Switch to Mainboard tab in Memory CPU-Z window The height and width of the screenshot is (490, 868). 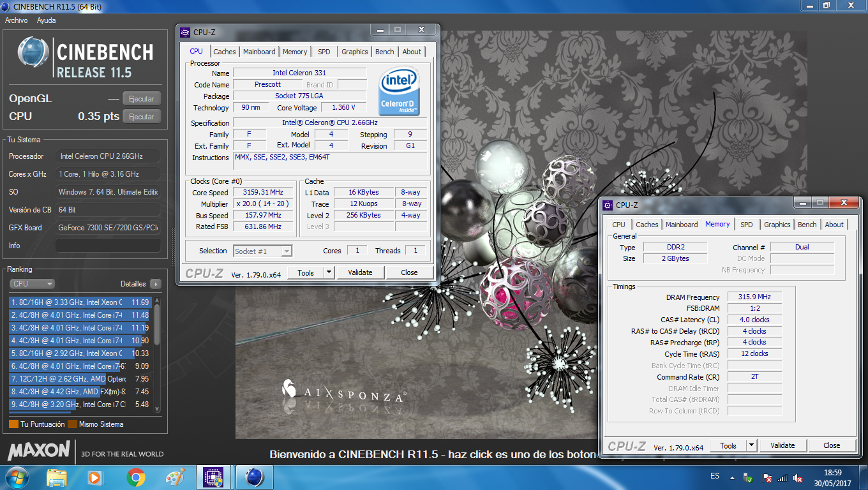[682, 225]
